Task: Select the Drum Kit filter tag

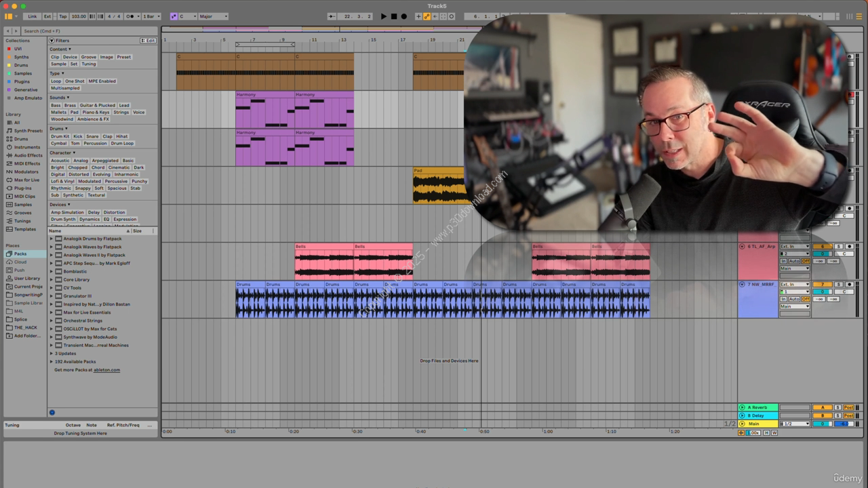Action: coord(60,136)
